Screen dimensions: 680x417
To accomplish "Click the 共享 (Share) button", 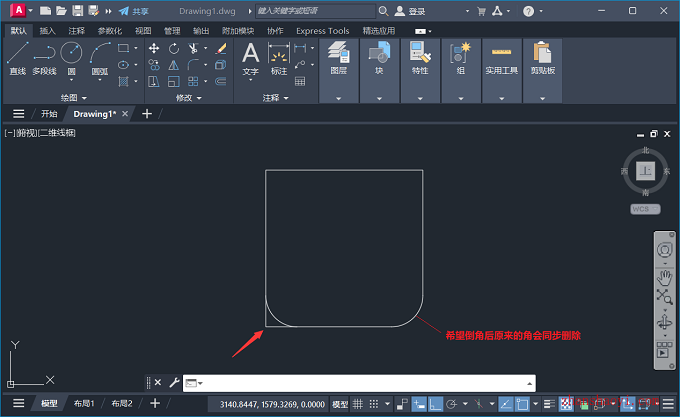I will (x=134, y=11).
